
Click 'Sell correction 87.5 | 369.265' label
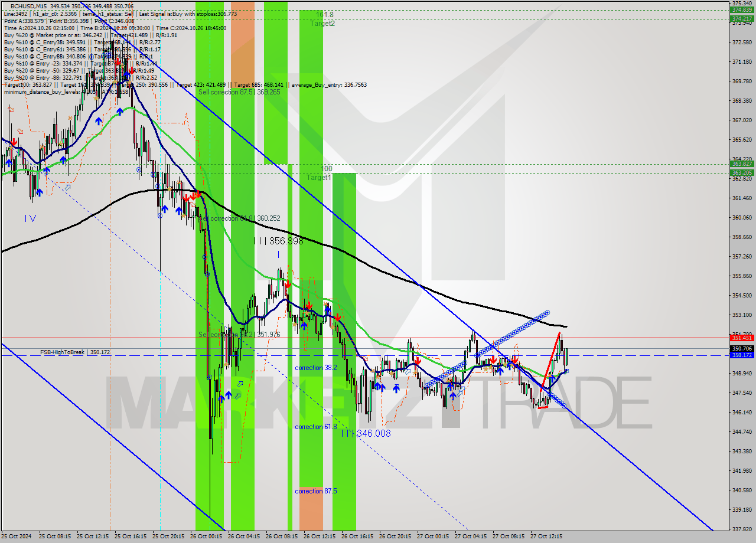click(x=239, y=92)
